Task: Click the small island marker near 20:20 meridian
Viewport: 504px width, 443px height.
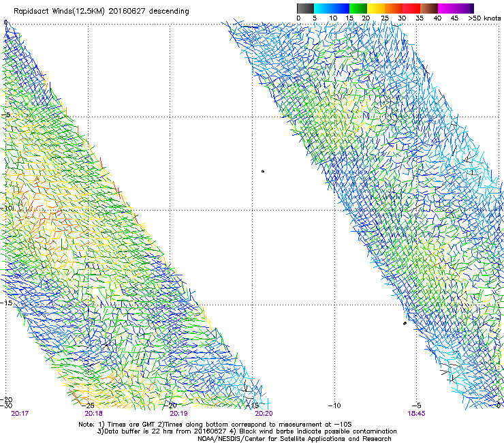Action: coord(263,172)
